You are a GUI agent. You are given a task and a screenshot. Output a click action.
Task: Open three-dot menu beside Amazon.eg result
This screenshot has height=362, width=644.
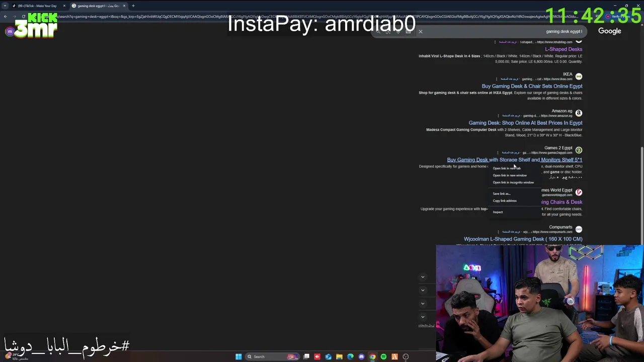pos(499,116)
